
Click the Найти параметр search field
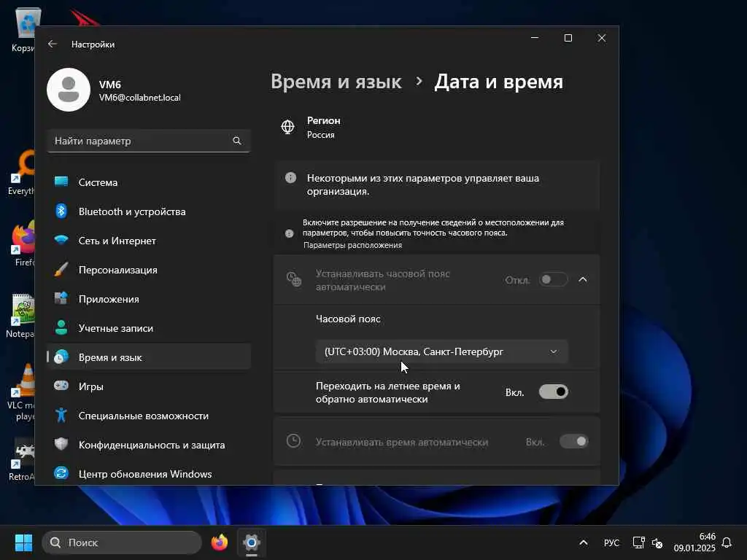[x=149, y=141]
